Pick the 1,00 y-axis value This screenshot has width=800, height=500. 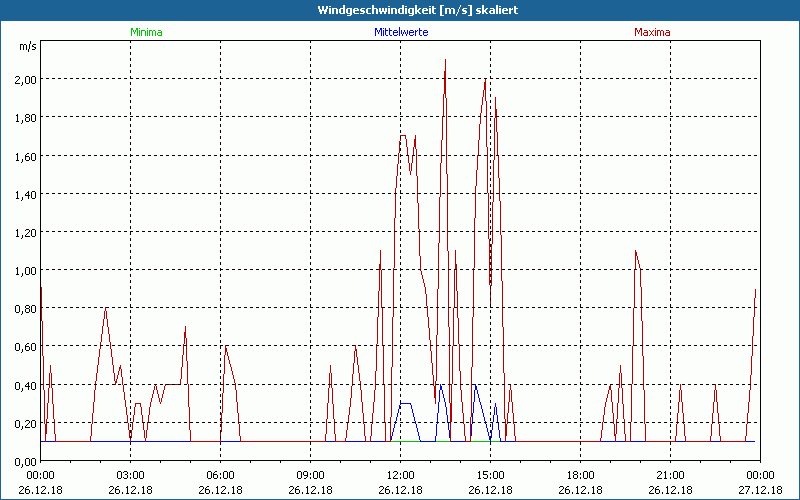23,270
